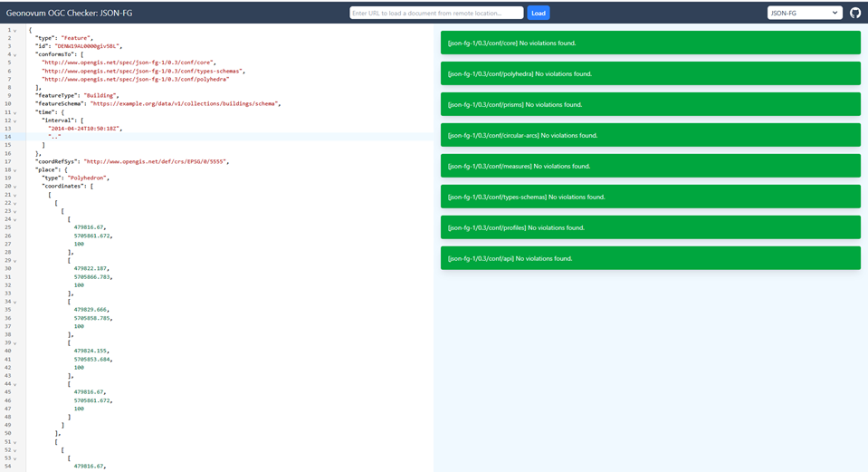This screenshot has width=868, height=472.
Task: Collapse the time object at line 11
Action: click(x=14, y=112)
